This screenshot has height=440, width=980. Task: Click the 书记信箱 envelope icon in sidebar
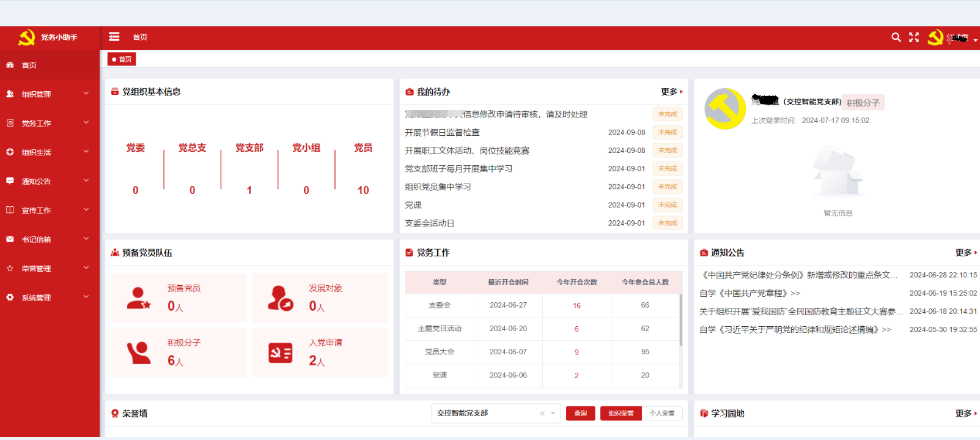pyautogui.click(x=10, y=239)
